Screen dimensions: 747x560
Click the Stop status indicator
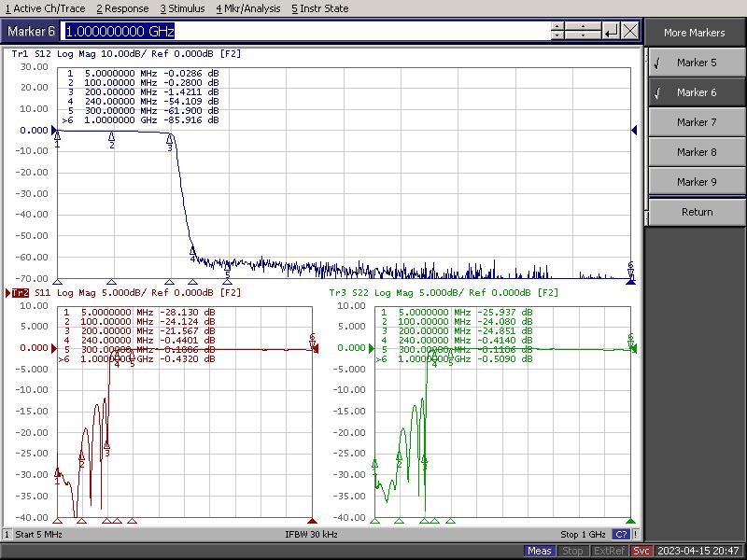tap(572, 551)
